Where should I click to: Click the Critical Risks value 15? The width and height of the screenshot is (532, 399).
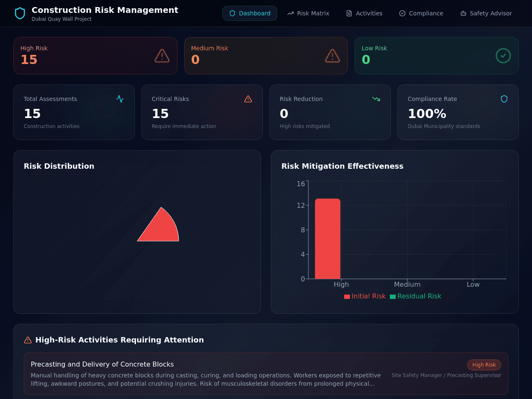160,113
